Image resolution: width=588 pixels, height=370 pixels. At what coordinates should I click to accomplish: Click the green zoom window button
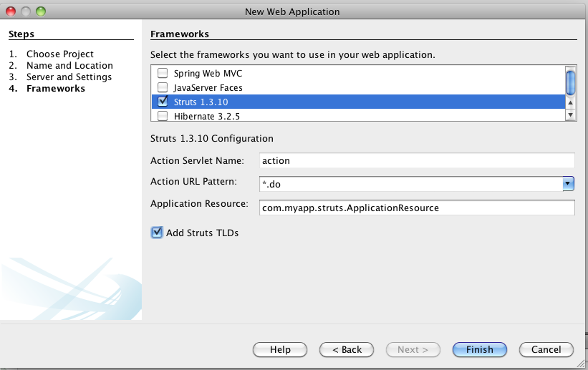tap(41, 11)
